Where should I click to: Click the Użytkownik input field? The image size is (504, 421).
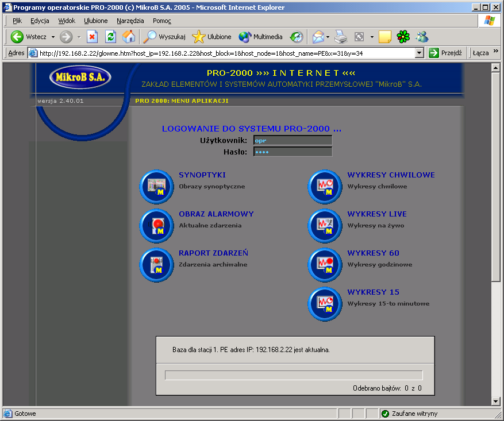[x=293, y=140]
